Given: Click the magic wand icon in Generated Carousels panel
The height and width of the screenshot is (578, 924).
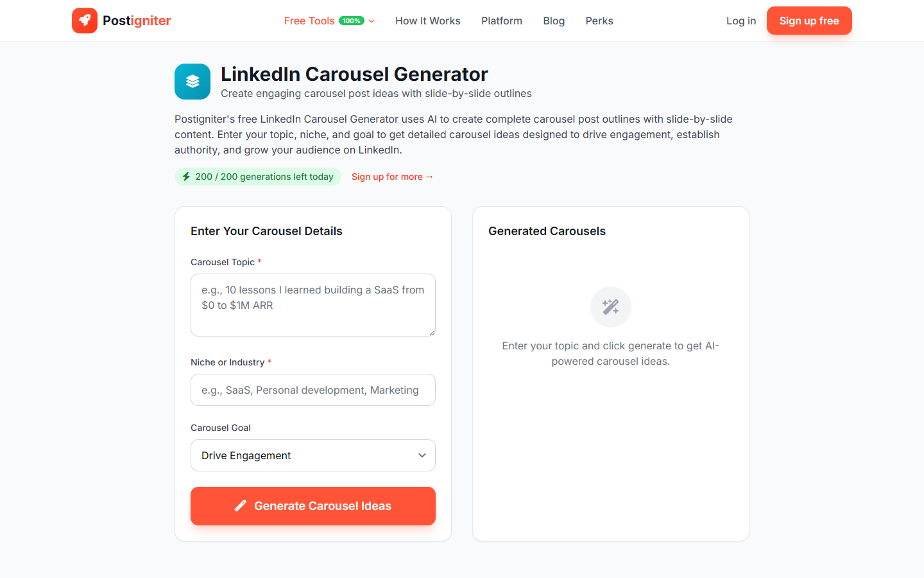Looking at the screenshot, I should click(610, 306).
